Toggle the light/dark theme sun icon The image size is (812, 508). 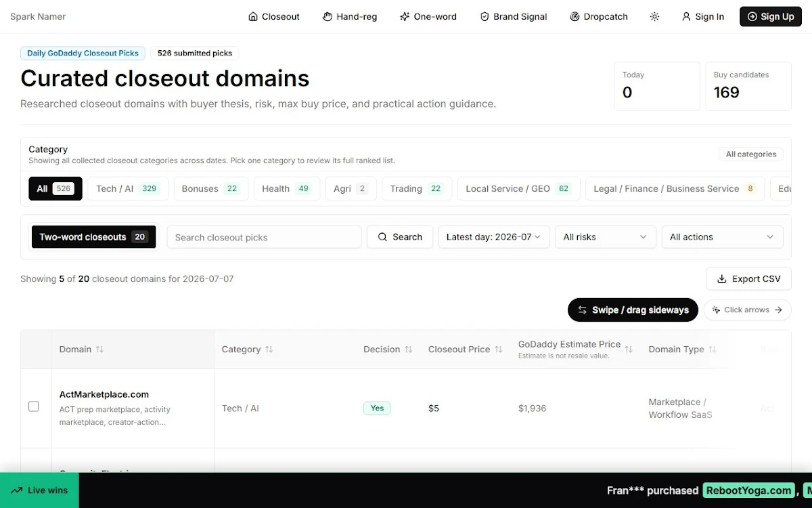654,16
